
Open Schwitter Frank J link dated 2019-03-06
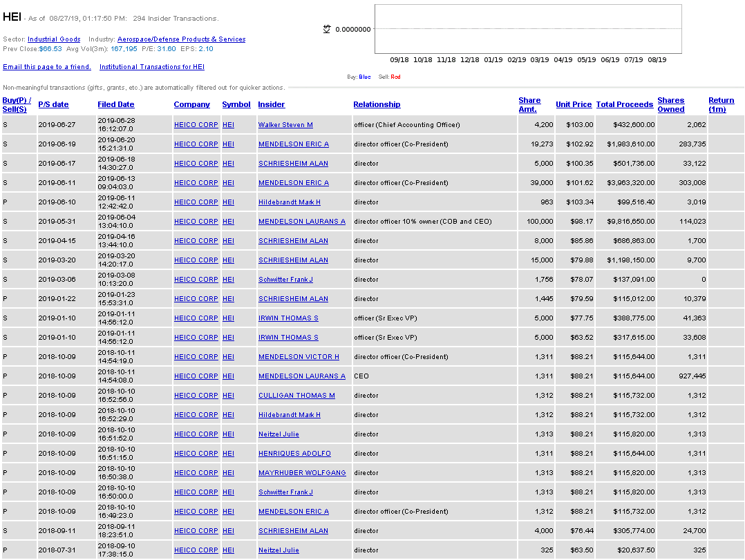(x=285, y=280)
